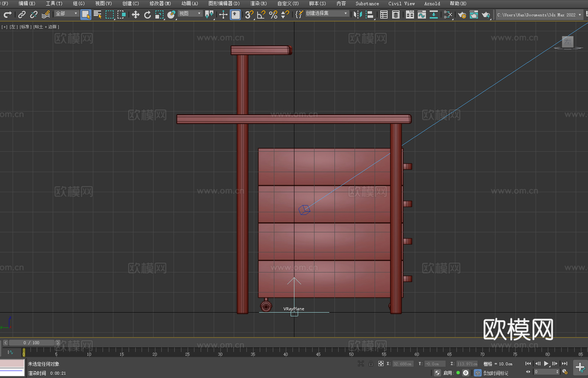This screenshot has width=588, height=378.
Task: Click Edit Named Selection Sets icon
Action: (x=299, y=14)
